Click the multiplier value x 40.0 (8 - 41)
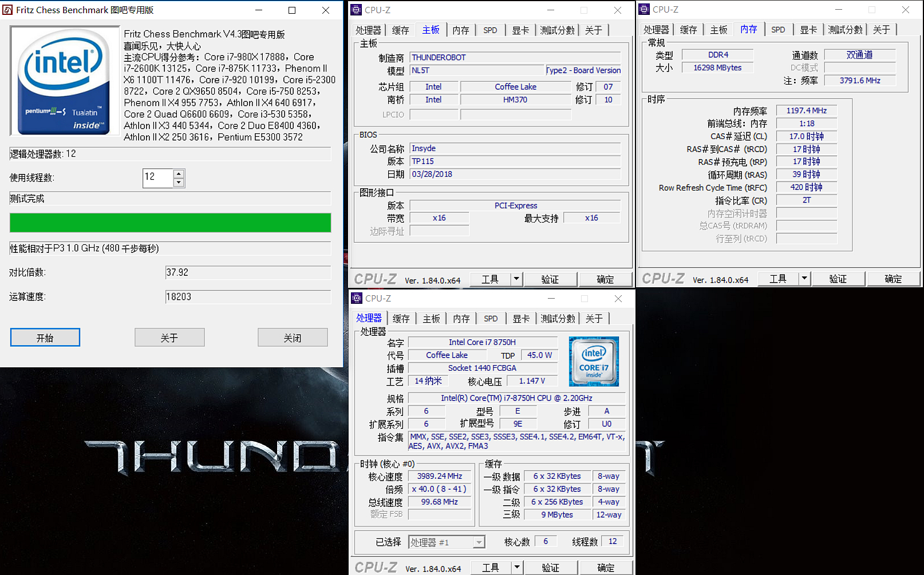Image resolution: width=924 pixels, height=575 pixels. (439, 489)
